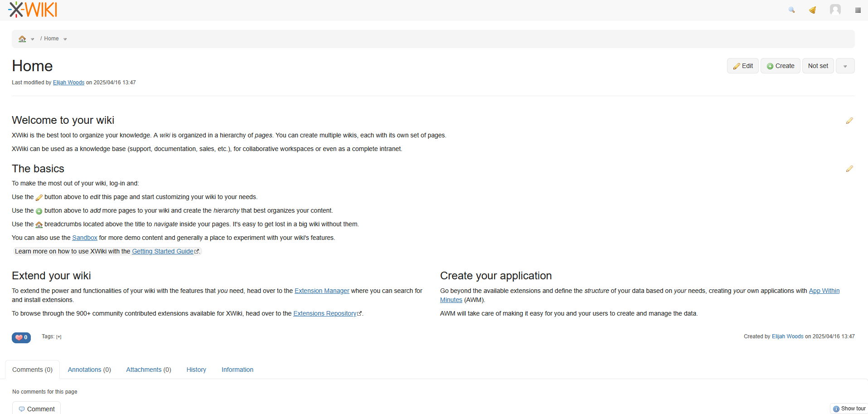Viewport: 868px width, 414px height.
Task: Click 'No comments for this page' text
Action: point(44,392)
